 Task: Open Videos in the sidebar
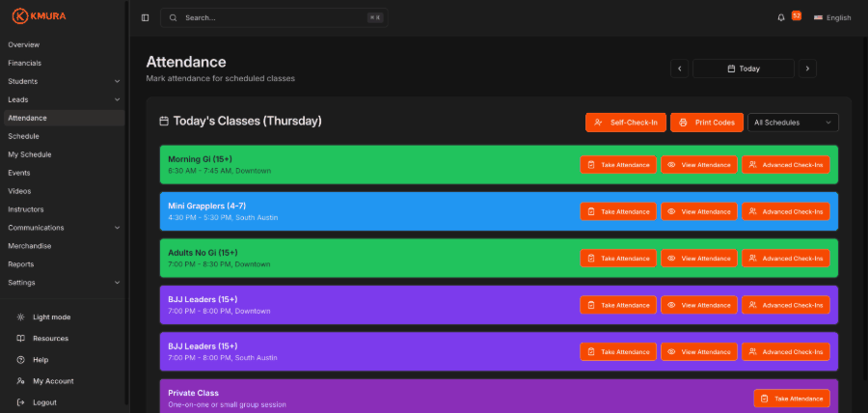(65, 191)
